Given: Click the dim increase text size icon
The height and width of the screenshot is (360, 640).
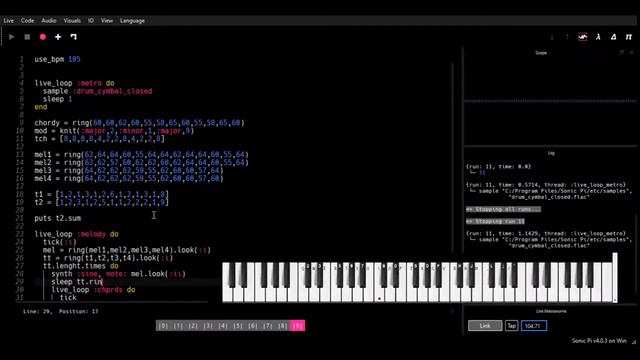Looking at the screenshot, I should (x=567, y=37).
